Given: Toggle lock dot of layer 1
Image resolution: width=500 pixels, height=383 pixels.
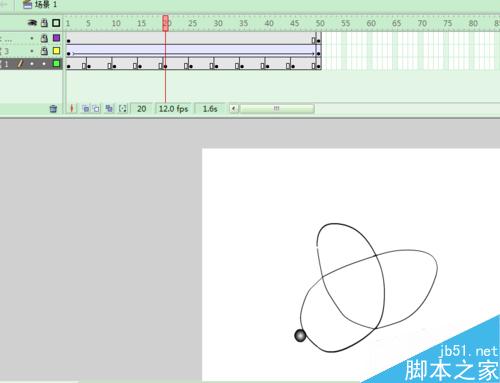Looking at the screenshot, I should (44, 64).
